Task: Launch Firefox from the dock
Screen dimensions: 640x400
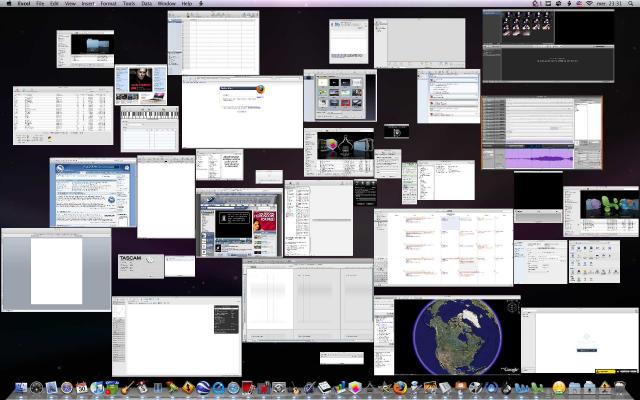Action: click(400, 388)
